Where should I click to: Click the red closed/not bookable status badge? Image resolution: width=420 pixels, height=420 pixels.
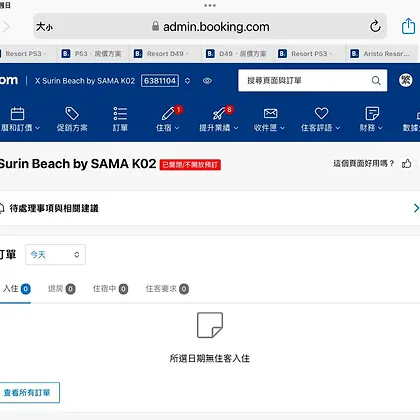pyautogui.click(x=190, y=165)
